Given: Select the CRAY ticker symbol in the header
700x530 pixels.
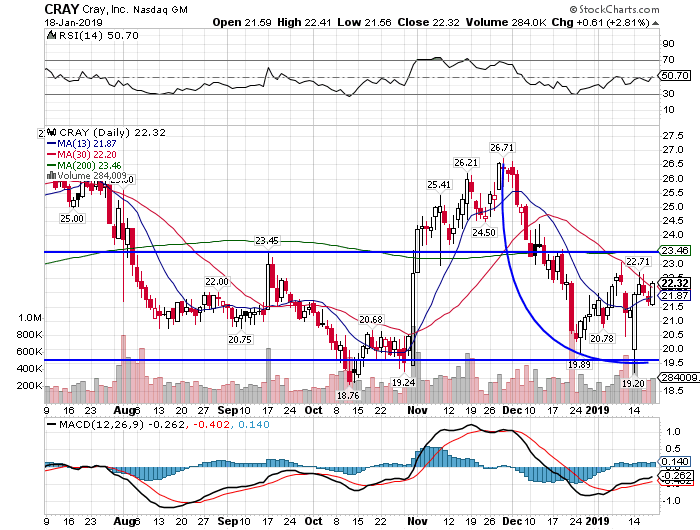Looking at the screenshot, I should click(62, 9).
